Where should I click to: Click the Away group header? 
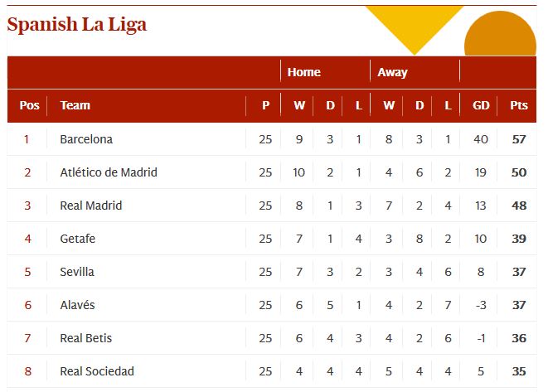(x=393, y=72)
